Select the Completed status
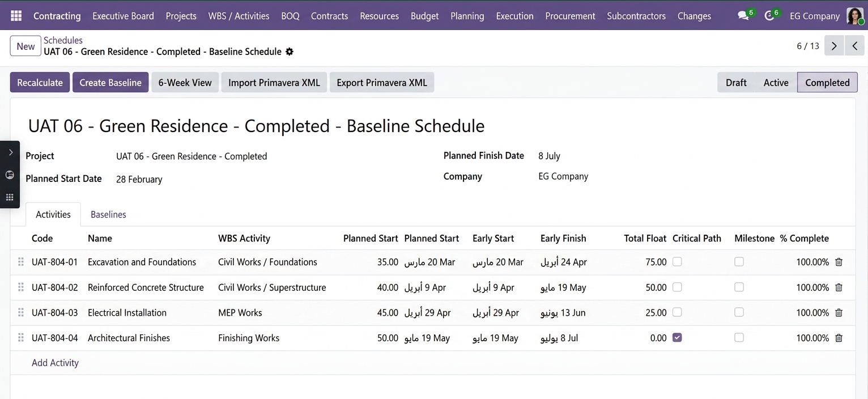This screenshot has height=399, width=868. tap(827, 82)
